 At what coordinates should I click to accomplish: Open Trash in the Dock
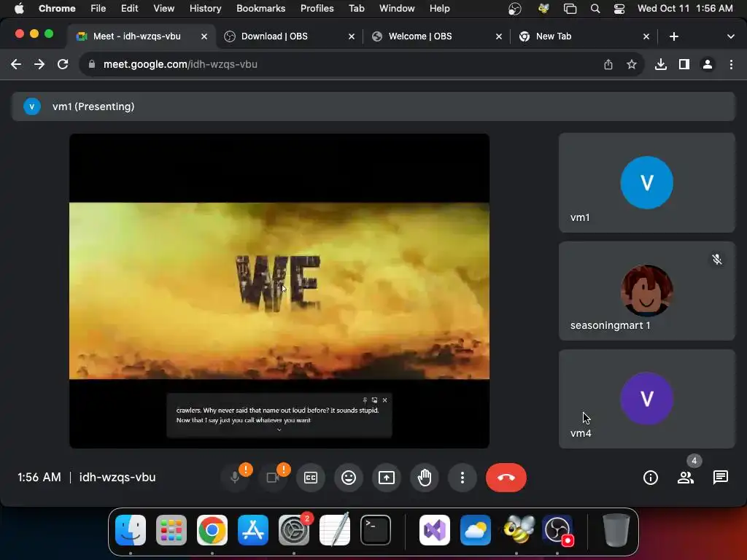click(x=616, y=530)
